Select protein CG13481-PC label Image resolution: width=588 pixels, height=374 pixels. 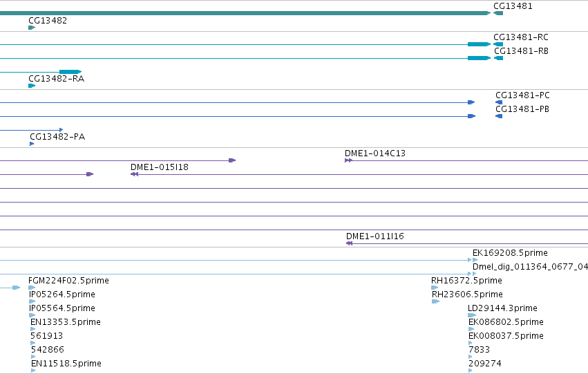tap(522, 95)
